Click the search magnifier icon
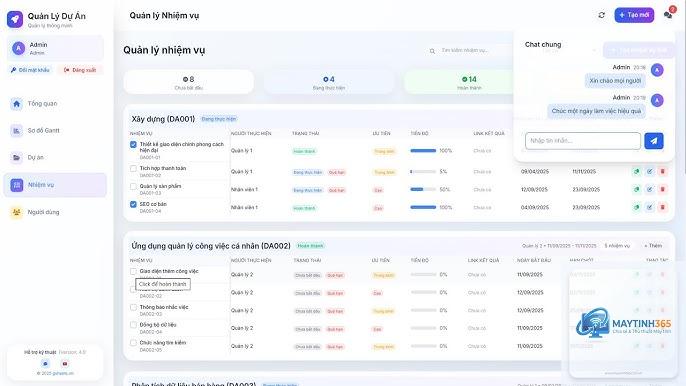Screen dimensions: 686x386 pos(432,51)
